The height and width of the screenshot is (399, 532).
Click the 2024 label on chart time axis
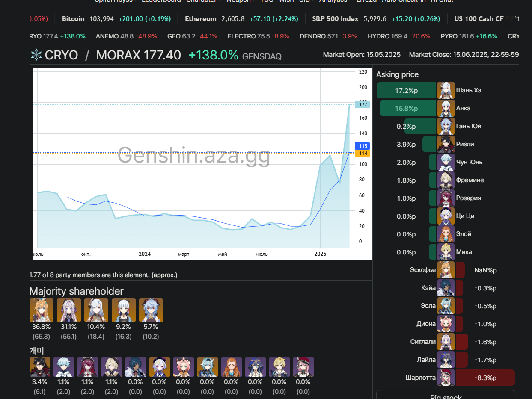145,254
